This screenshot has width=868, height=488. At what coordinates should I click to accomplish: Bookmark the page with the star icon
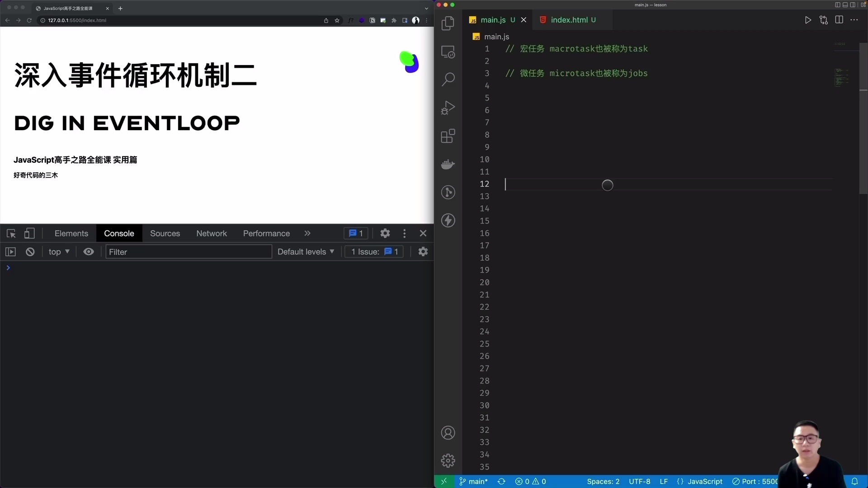[x=337, y=20]
